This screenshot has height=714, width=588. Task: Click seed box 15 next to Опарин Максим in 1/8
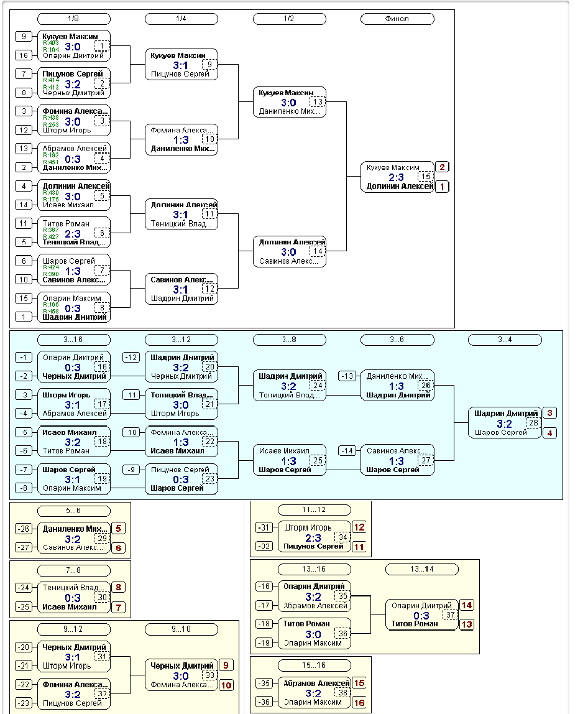tap(24, 299)
